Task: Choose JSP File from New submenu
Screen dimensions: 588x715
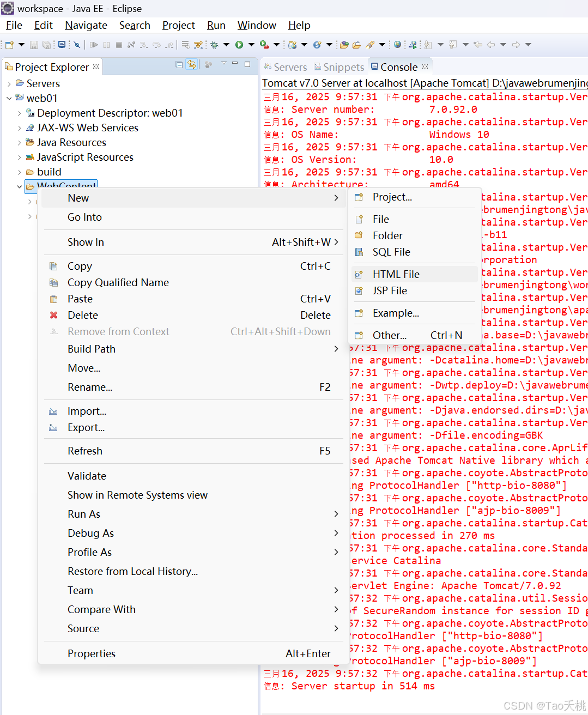Action: 414,290
